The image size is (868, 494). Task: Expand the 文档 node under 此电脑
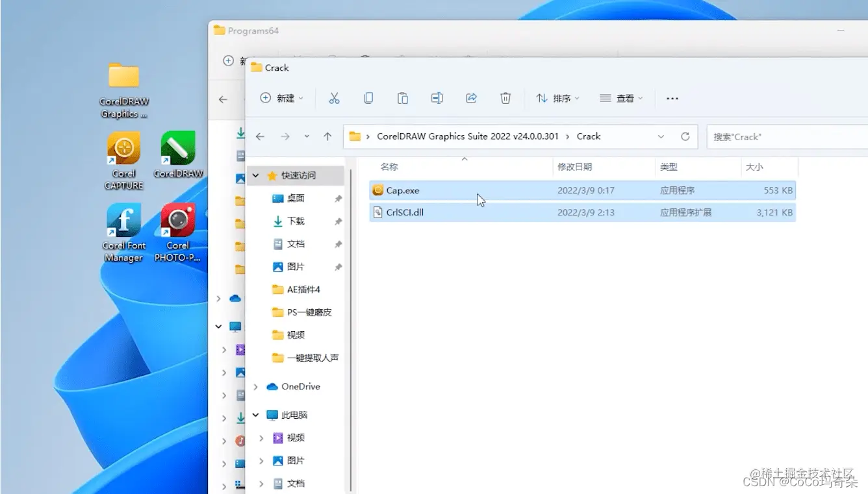coord(261,484)
